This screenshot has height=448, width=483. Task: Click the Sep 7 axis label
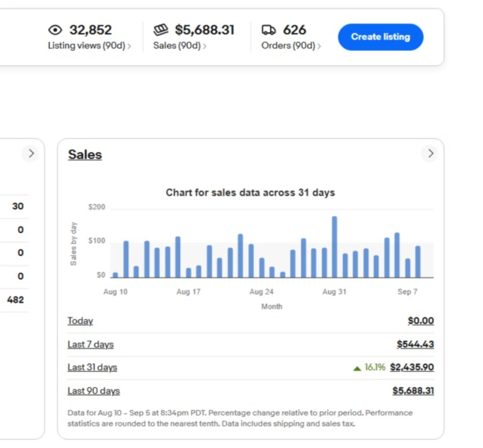[x=407, y=292]
